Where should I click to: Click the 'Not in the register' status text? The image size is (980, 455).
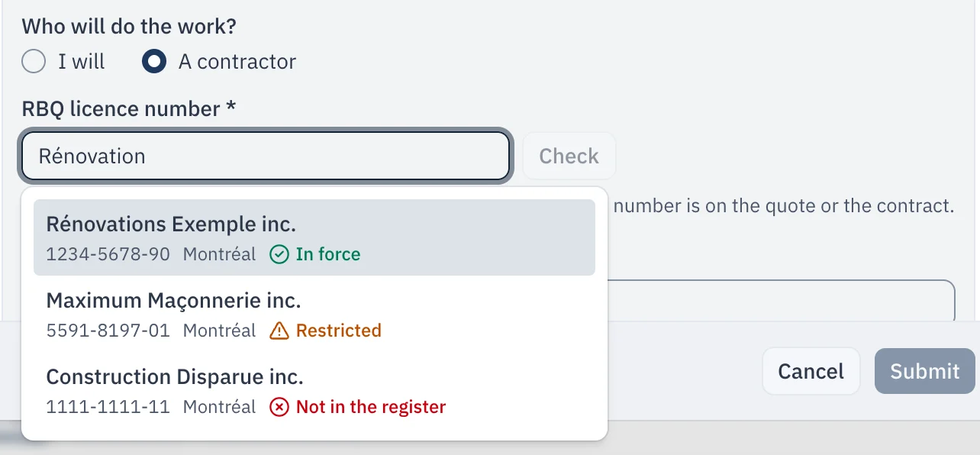[x=371, y=407]
